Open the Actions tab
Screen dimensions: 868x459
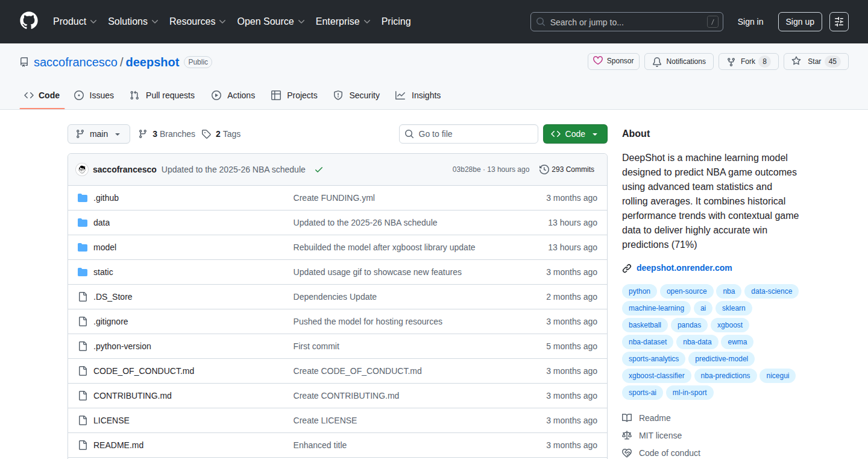(x=233, y=95)
